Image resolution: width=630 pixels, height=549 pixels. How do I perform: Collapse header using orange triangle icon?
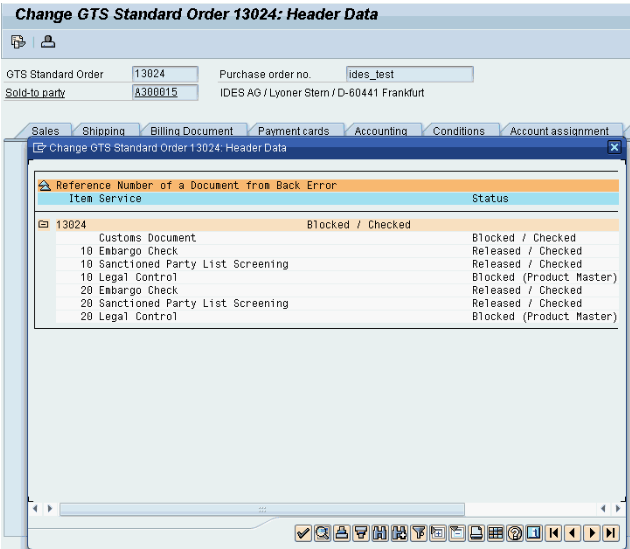pos(45,185)
